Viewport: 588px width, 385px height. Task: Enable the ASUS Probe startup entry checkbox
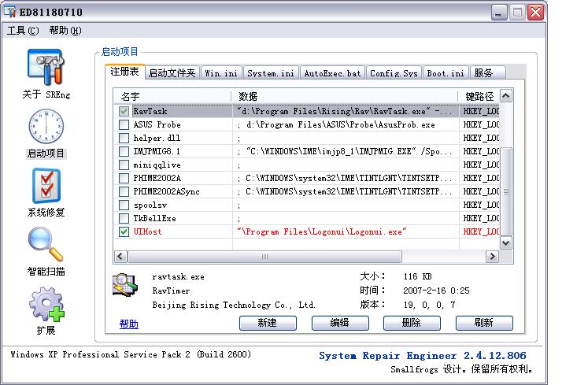point(124,125)
